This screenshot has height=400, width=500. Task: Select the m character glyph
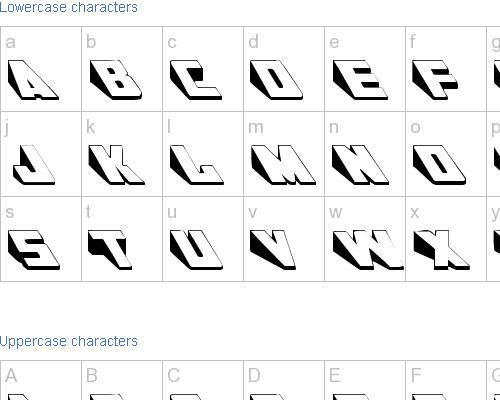[283, 165]
